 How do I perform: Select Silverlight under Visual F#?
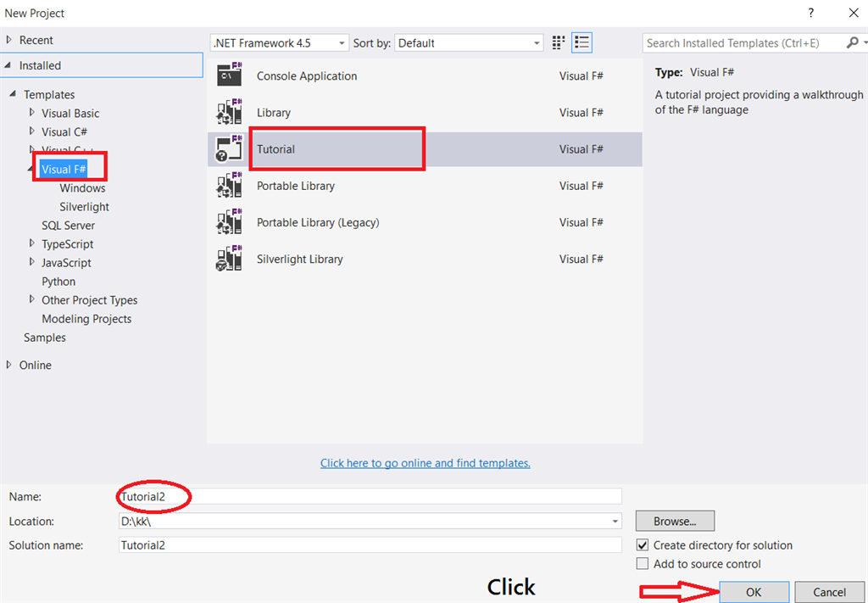[84, 207]
